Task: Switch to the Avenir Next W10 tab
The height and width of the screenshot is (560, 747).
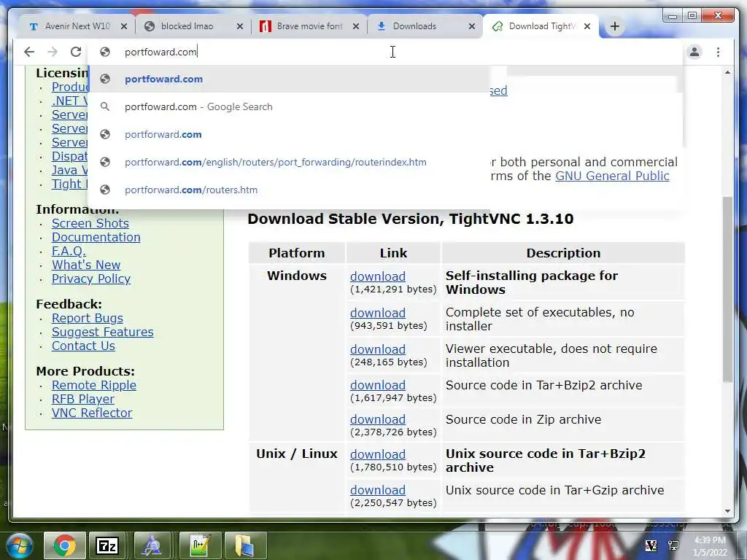Action: click(x=76, y=26)
